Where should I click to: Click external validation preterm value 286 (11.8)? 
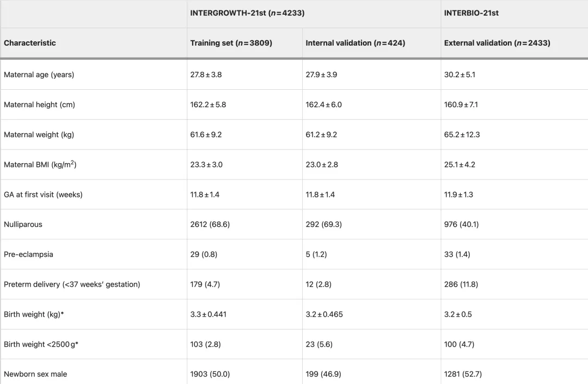click(461, 284)
